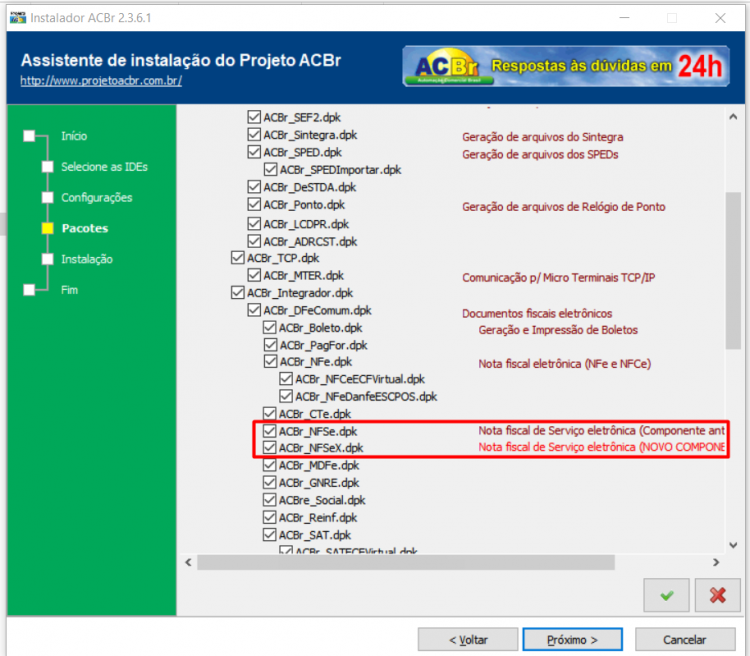Click the Voltar button
The height and width of the screenshot is (656, 750).
pos(468,640)
